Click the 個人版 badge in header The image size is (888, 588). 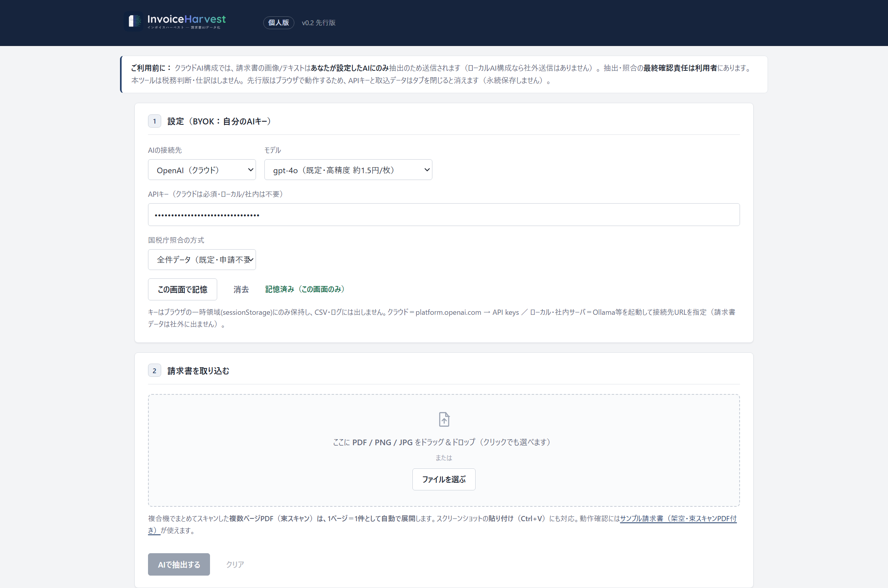[x=279, y=23]
